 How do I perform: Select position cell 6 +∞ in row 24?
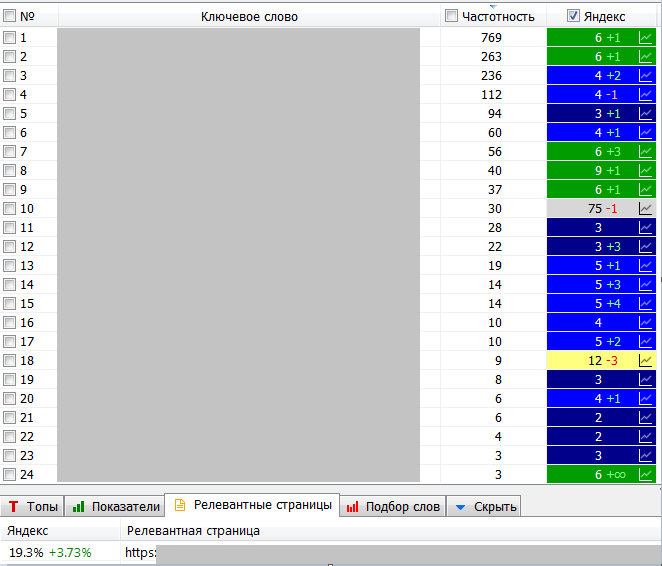tap(601, 474)
